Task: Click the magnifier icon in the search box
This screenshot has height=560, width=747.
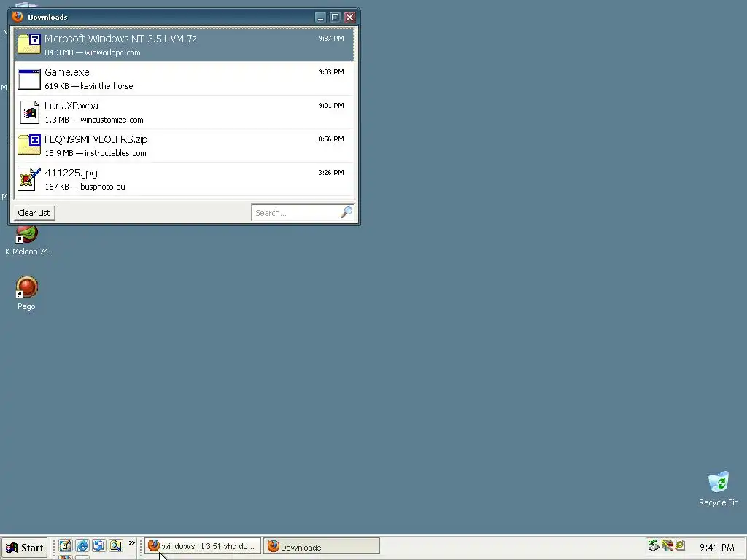Action: (x=347, y=212)
